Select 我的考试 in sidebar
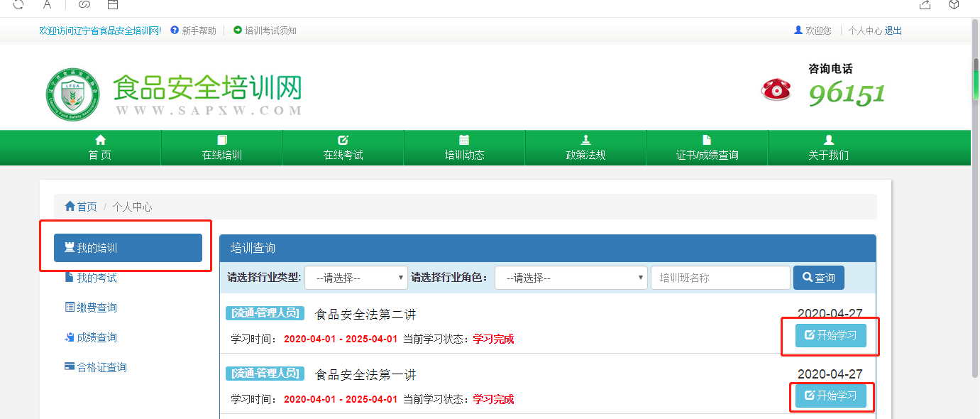 coord(97,278)
